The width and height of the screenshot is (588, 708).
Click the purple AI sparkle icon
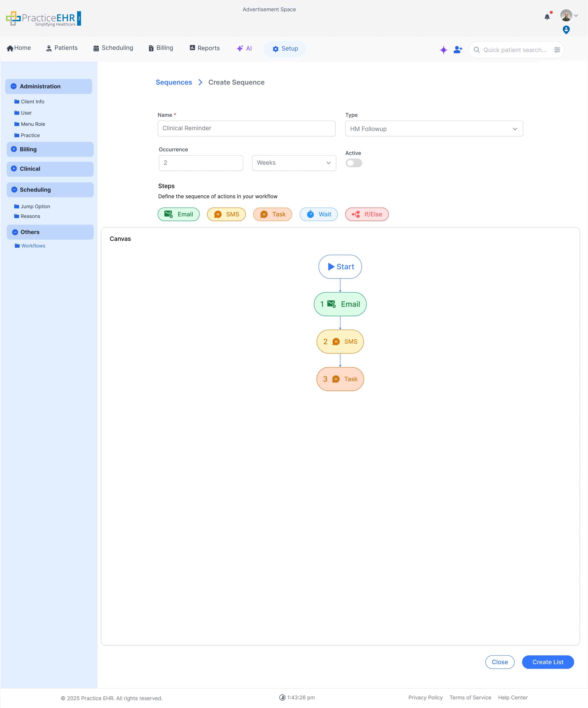[x=443, y=50]
